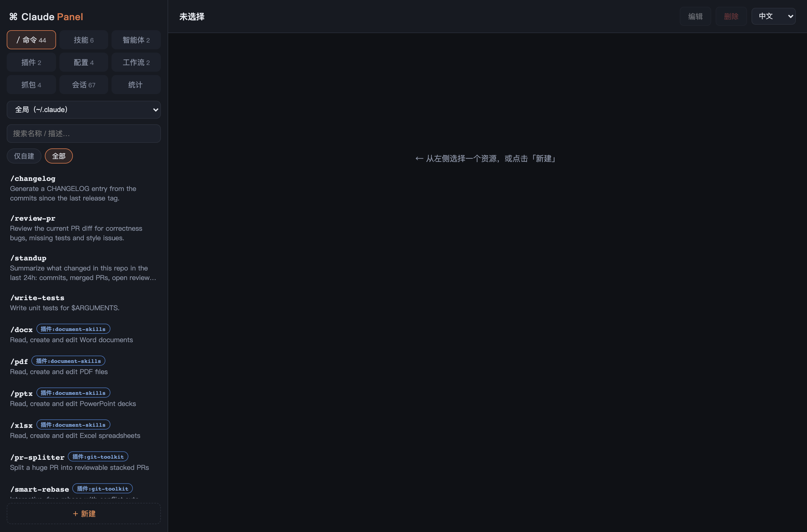807x532 pixels.
Task: Select the /pdf command
Action: coord(84,367)
